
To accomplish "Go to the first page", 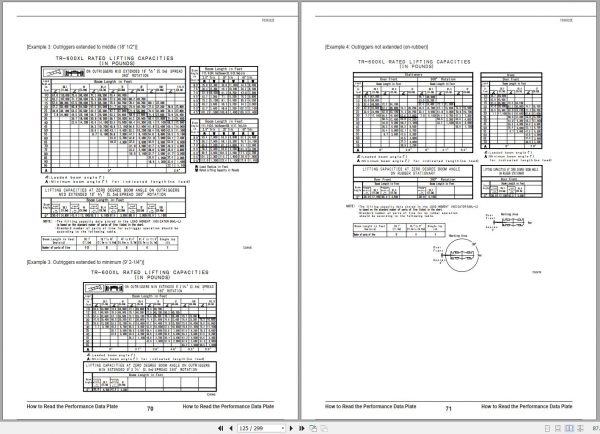I will [221, 428].
